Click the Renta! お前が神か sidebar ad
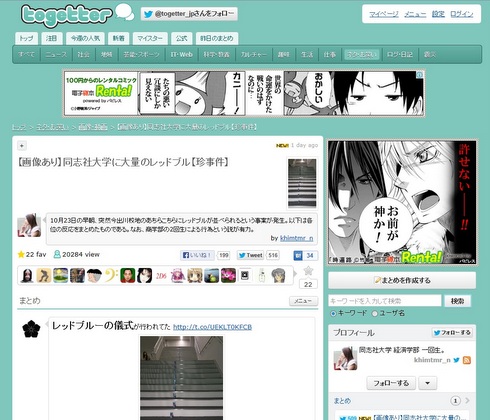The height and width of the screenshot is (420, 490). coord(402,202)
